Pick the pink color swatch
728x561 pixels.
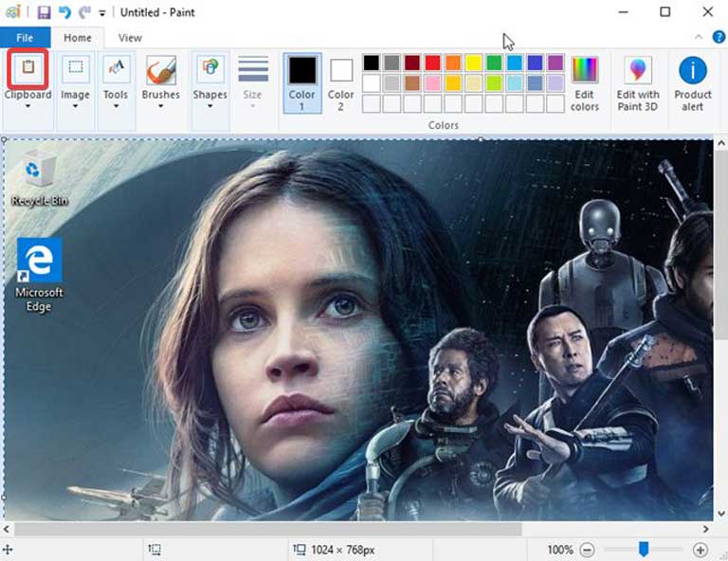[432, 83]
